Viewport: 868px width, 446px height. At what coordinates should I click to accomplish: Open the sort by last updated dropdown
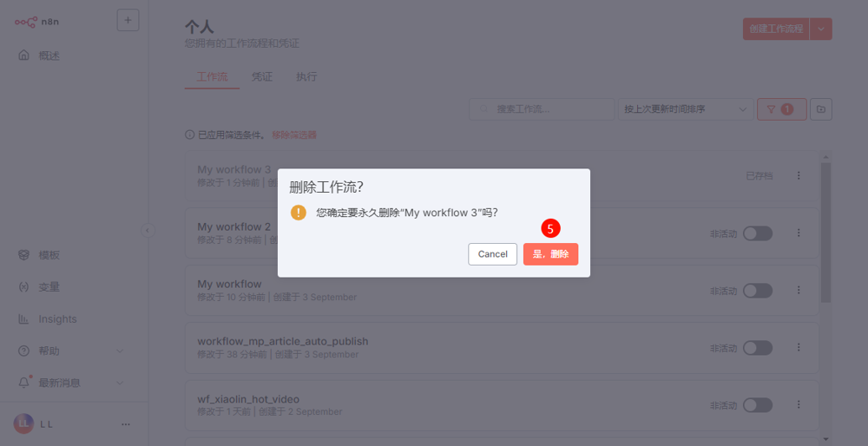coord(684,109)
